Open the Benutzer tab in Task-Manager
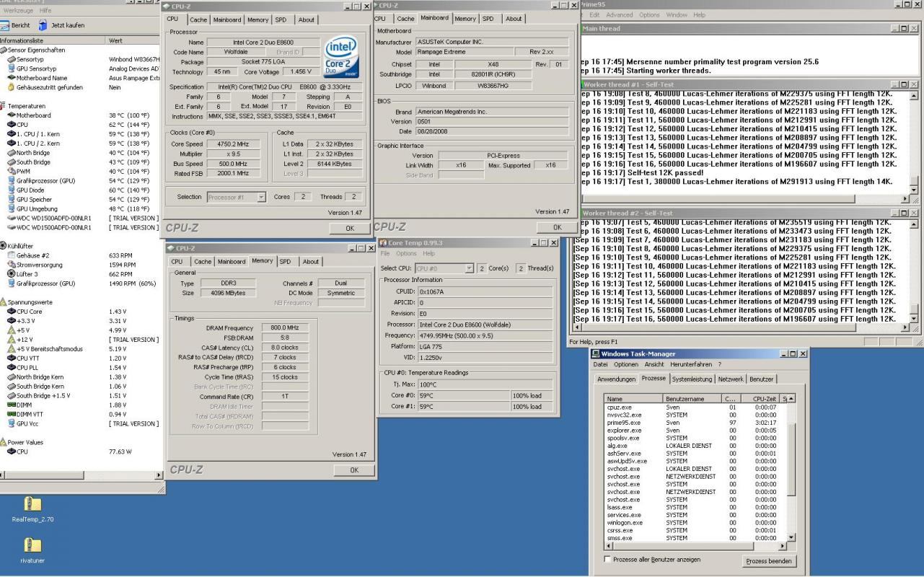 [x=761, y=379]
